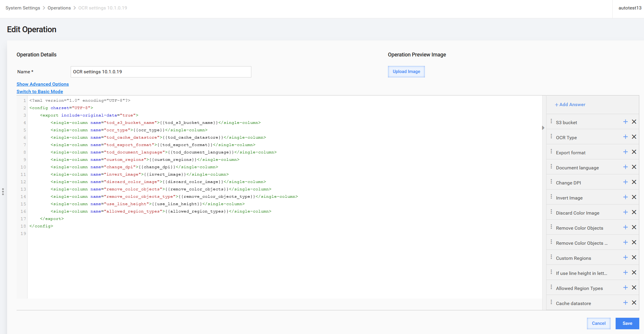Collapse the answers panel with the arrow

[543, 128]
